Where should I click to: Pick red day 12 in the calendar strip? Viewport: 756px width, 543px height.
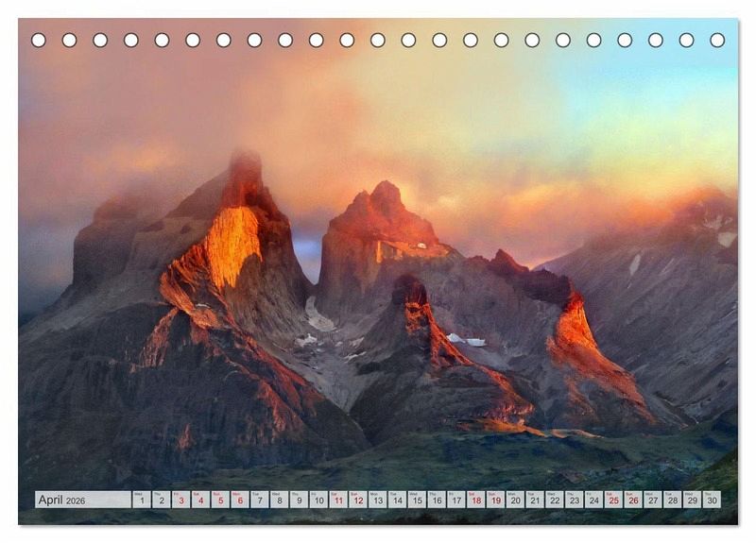tap(358, 500)
